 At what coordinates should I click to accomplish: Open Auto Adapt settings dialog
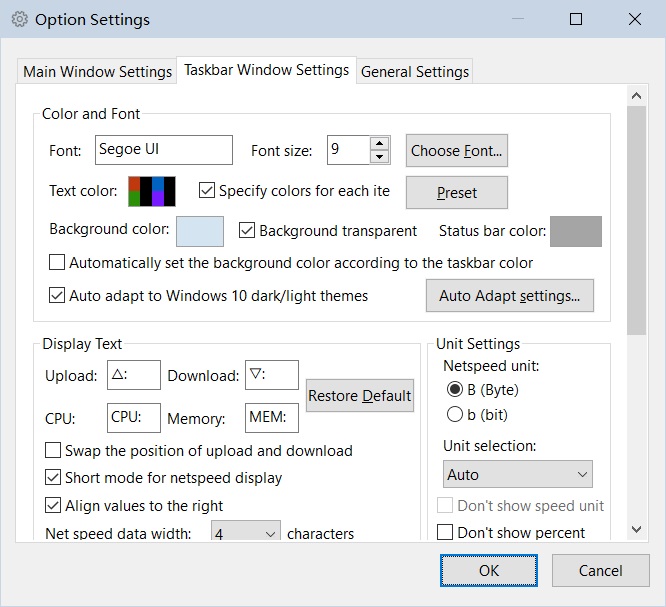pyautogui.click(x=509, y=296)
